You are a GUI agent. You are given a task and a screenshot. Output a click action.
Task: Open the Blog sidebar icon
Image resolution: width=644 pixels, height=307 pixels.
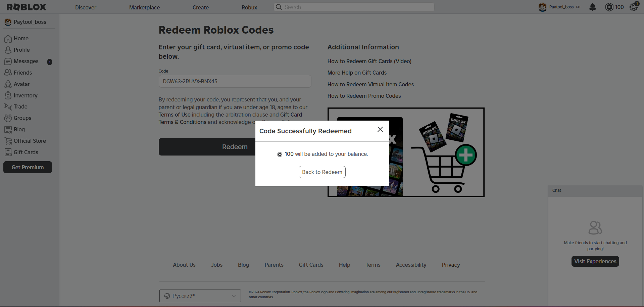click(8, 129)
